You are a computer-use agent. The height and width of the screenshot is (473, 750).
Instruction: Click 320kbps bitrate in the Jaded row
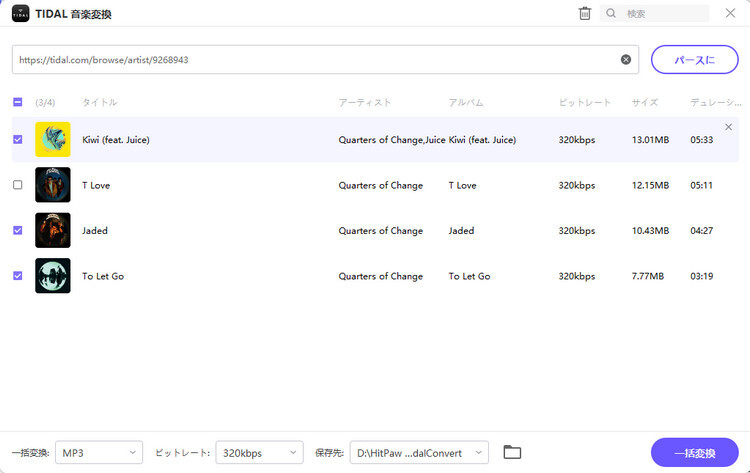point(577,231)
